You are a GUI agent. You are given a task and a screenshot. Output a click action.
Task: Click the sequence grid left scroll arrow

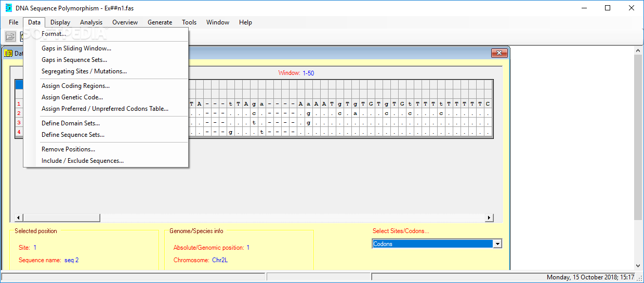coord(19,218)
